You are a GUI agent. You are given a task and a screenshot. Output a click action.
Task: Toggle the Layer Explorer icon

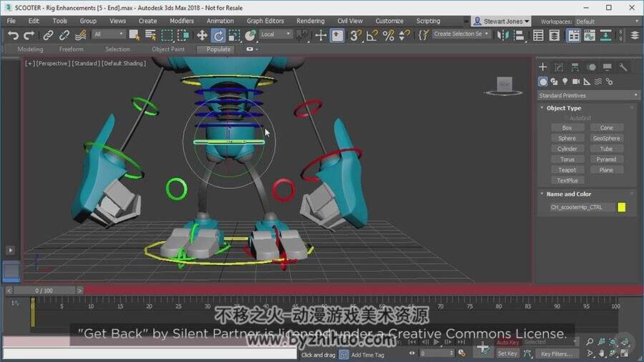click(x=555, y=36)
